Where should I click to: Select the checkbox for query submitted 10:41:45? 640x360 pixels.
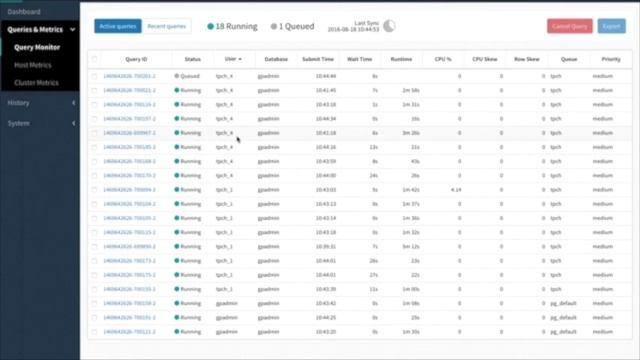(94, 90)
